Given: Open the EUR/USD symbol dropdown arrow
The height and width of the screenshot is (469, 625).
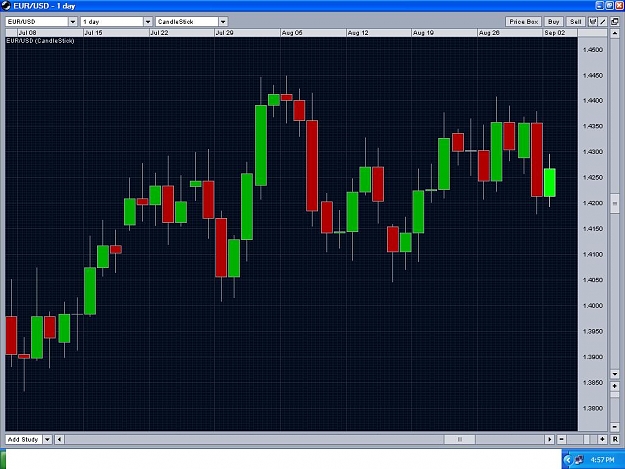Looking at the screenshot, I should pyautogui.click(x=73, y=22).
